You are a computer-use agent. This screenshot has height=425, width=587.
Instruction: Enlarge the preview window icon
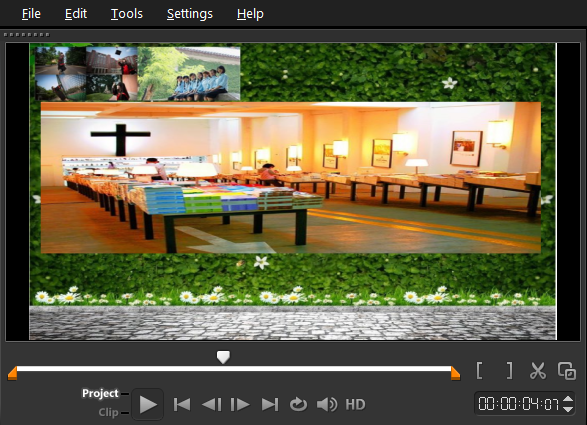point(567,371)
